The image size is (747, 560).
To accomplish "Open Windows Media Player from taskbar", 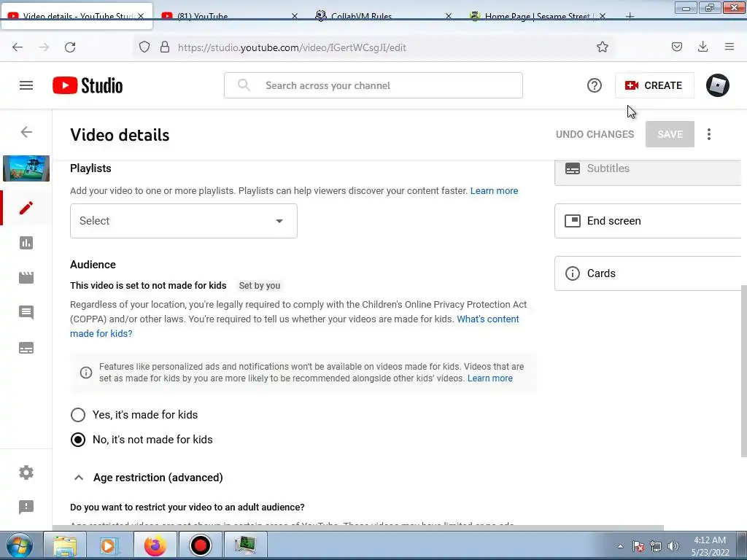I will tap(109, 545).
